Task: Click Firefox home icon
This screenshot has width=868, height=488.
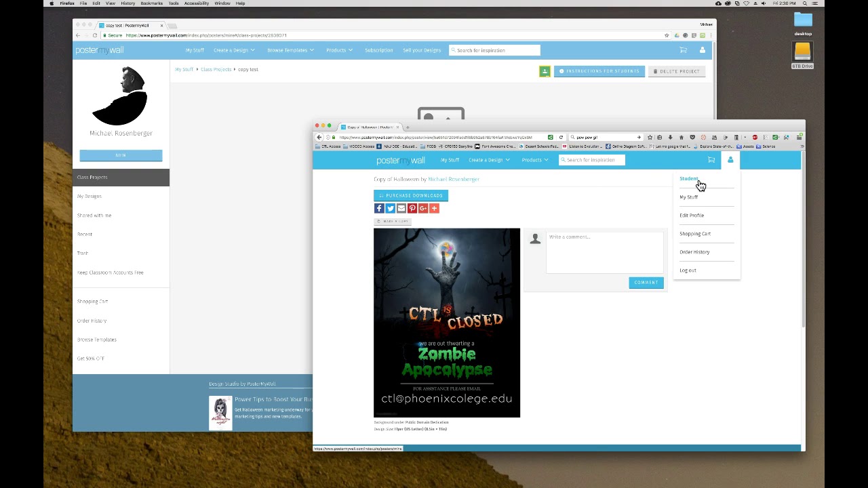Action: 681,138
